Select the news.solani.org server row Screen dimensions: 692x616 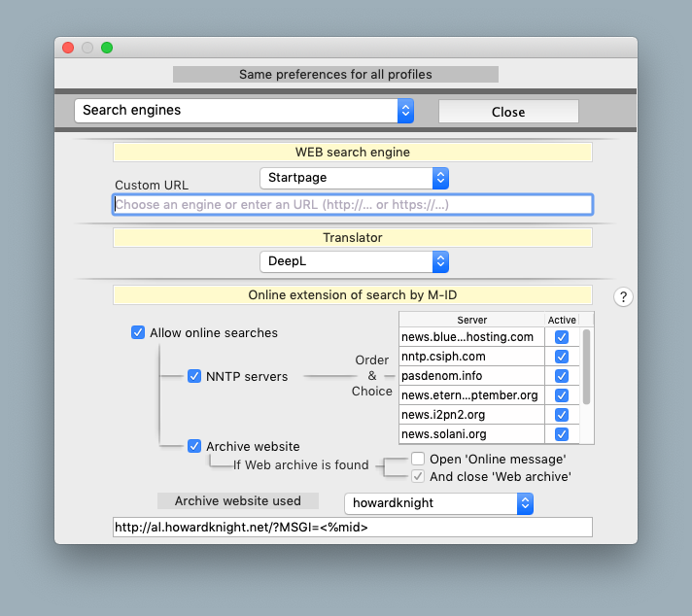(471, 434)
